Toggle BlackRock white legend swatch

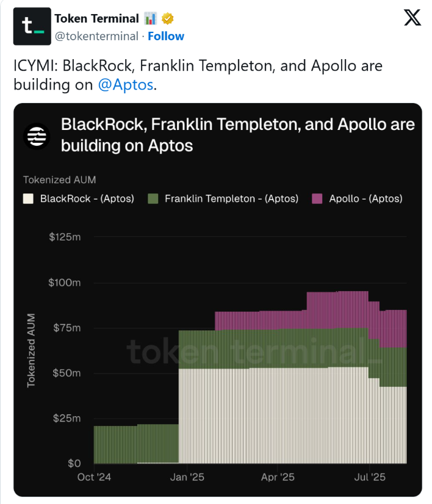(x=28, y=199)
